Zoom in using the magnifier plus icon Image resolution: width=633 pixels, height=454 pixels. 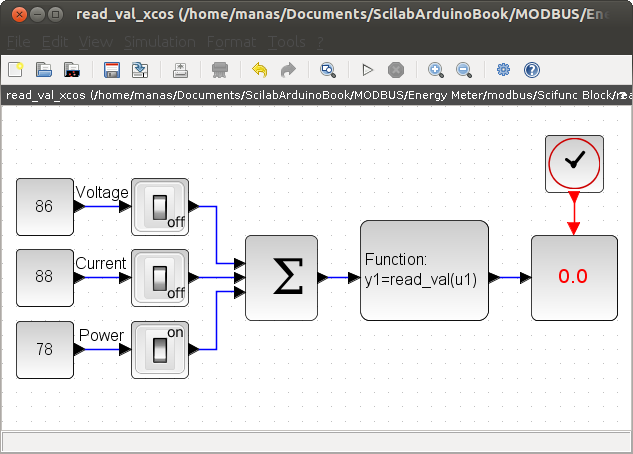436,70
